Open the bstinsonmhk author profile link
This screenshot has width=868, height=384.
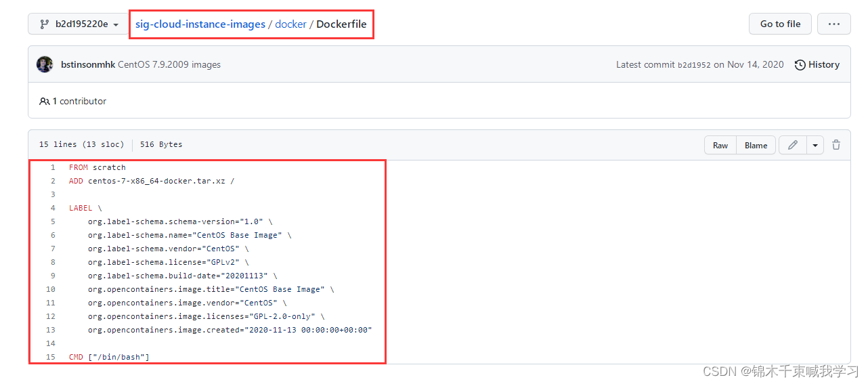[88, 65]
